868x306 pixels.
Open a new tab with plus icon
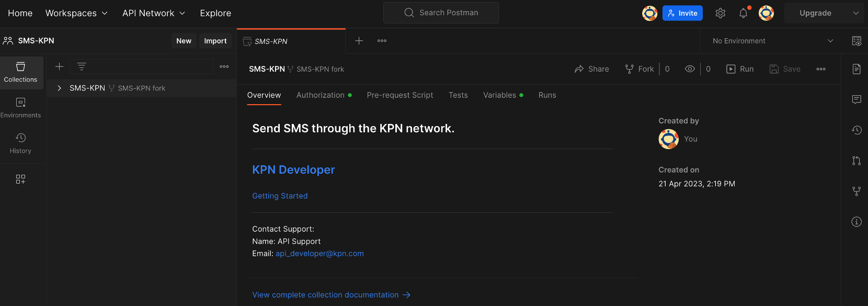359,41
